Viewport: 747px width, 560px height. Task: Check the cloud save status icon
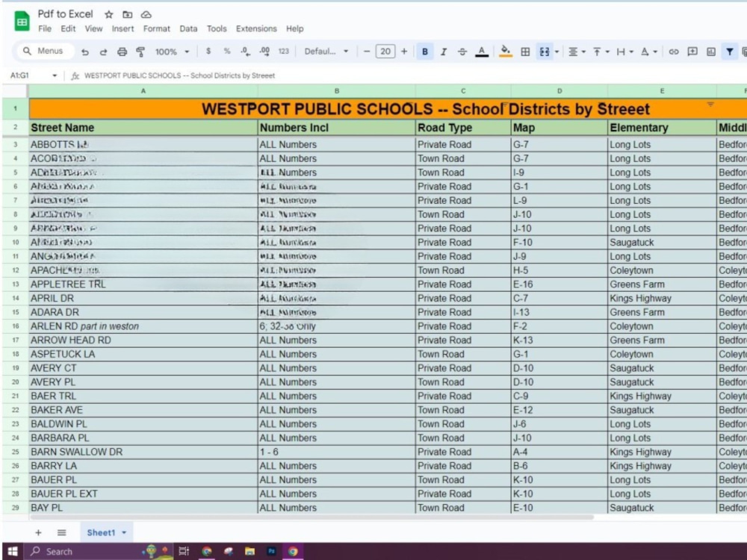[146, 15]
